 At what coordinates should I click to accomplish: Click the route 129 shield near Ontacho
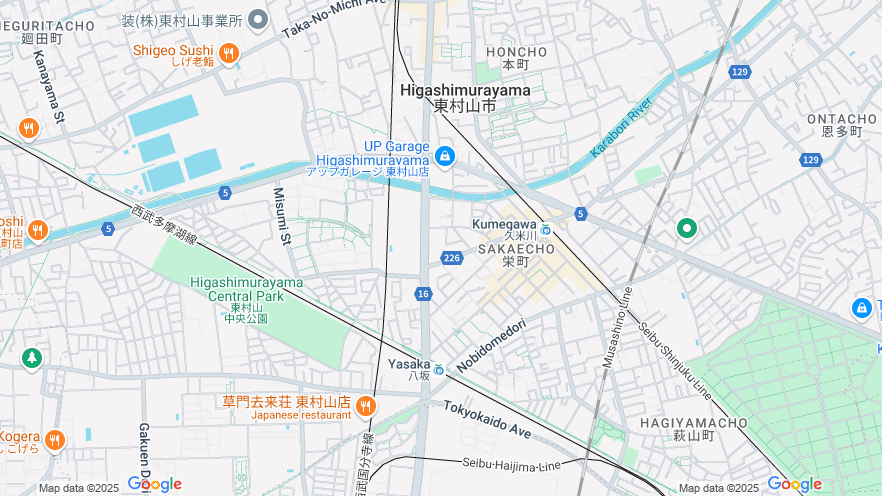pos(810,160)
